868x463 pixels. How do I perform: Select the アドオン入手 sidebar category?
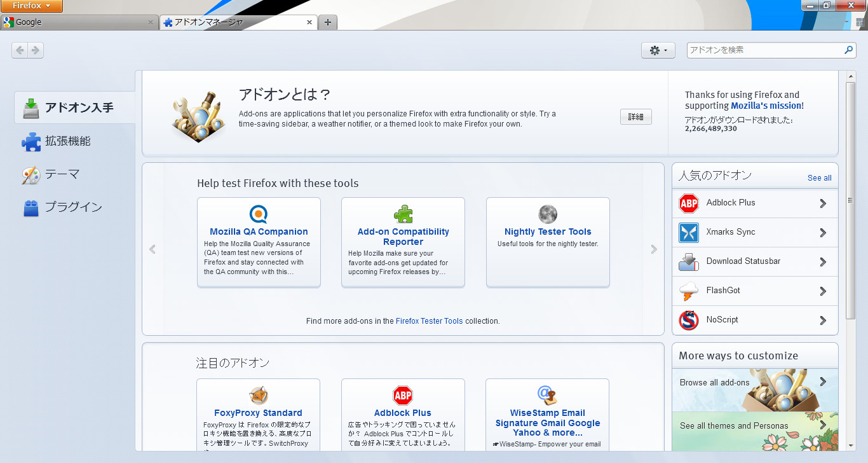(x=74, y=107)
